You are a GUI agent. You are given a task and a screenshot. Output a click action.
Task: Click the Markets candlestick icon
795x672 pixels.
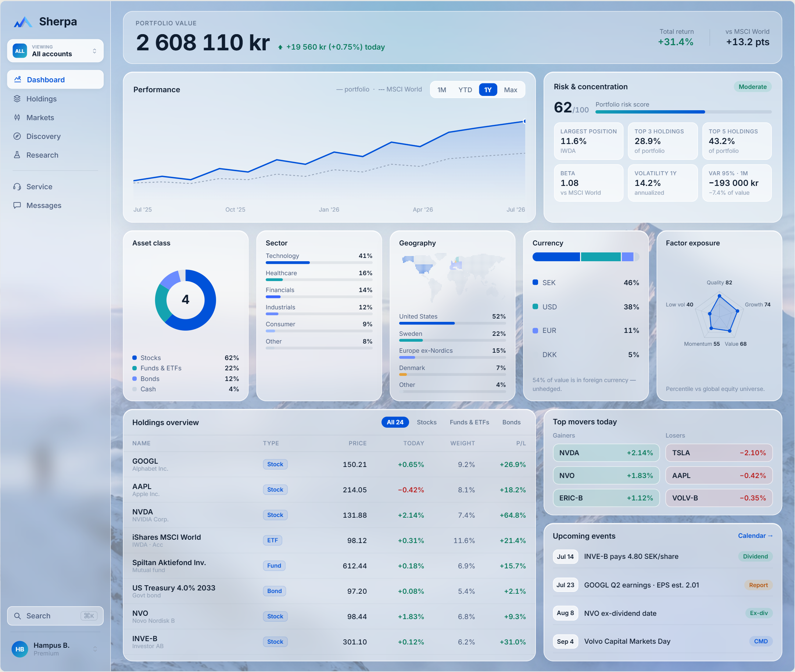click(x=17, y=117)
